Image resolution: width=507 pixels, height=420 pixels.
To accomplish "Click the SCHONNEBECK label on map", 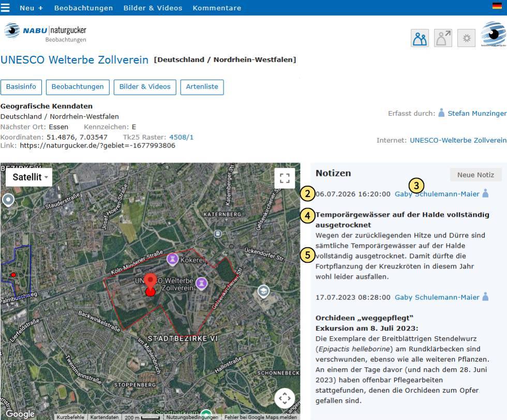I will click(x=278, y=373).
